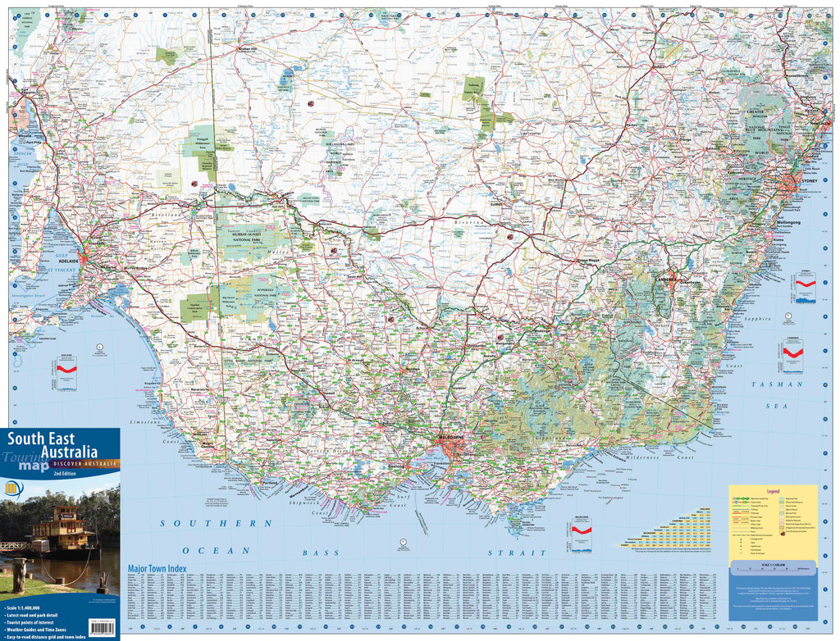Click the lighthouse symbol in the Legend

pyautogui.click(x=741, y=546)
